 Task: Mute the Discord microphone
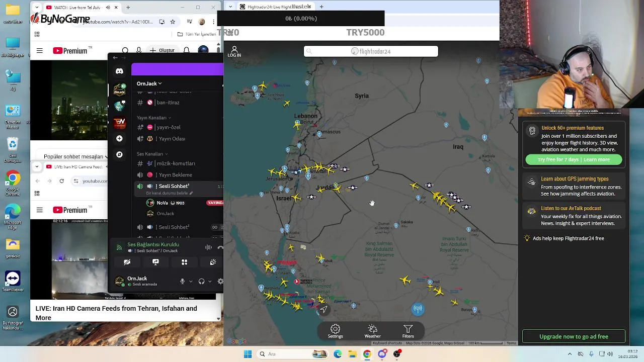click(182, 282)
